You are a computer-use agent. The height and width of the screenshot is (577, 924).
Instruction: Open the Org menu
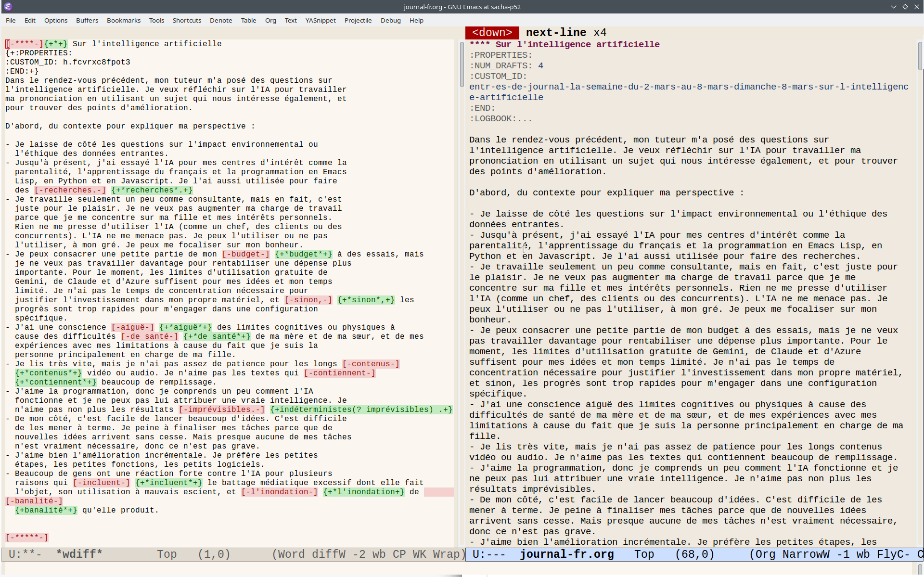pyautogui.click(x=270, y=20)
